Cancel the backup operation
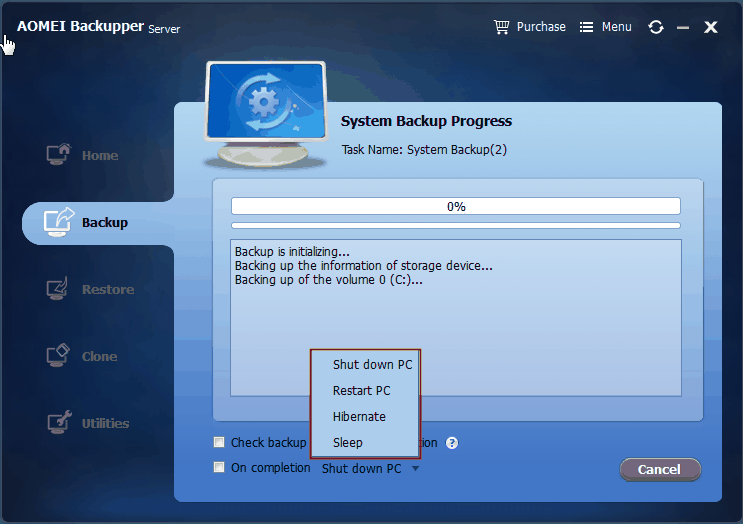 pyautogui.click(x=660, y=470)
